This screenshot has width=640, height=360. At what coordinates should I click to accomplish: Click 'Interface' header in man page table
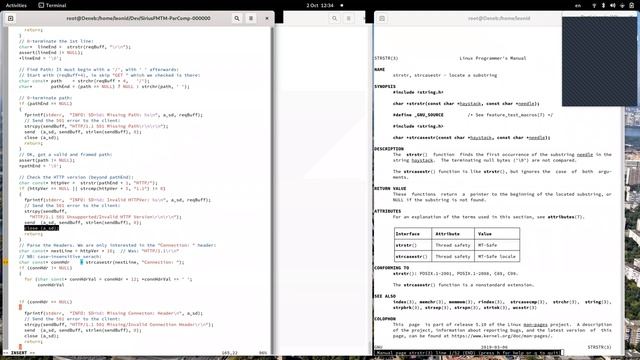(x=407, y=234)
